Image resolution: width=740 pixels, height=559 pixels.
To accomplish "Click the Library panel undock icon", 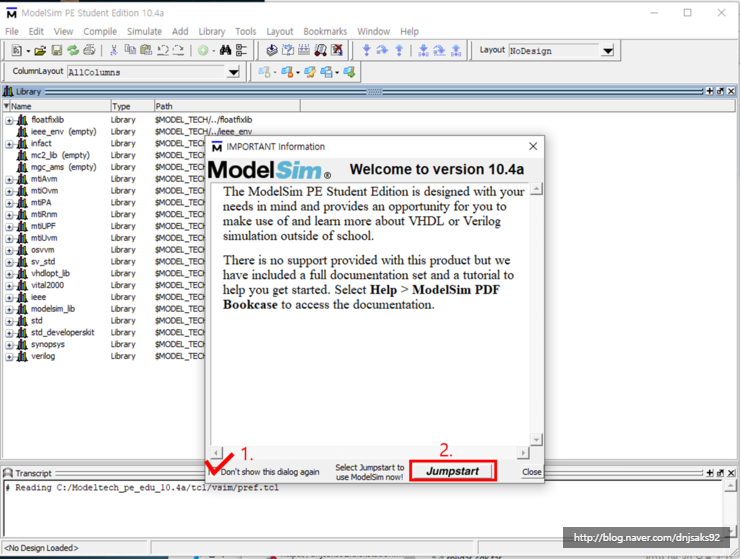I will pyautogui.click(x=720, y=91).
